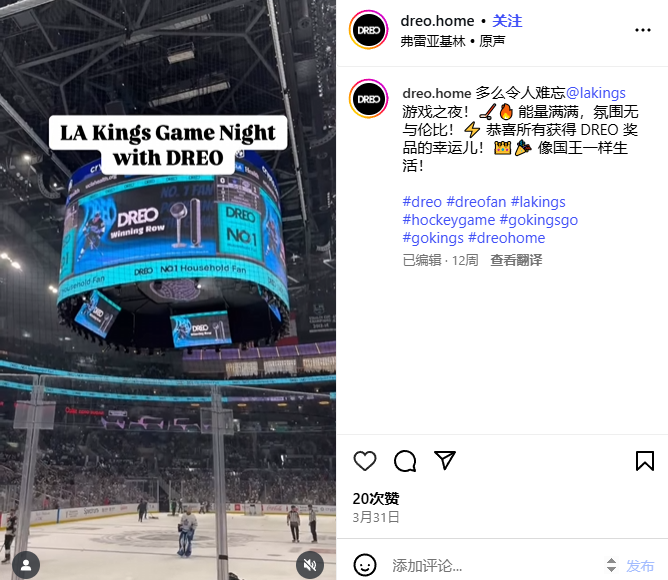Toggle video sound with muted speaker
The image size is (668, 580).
[310, 565]
